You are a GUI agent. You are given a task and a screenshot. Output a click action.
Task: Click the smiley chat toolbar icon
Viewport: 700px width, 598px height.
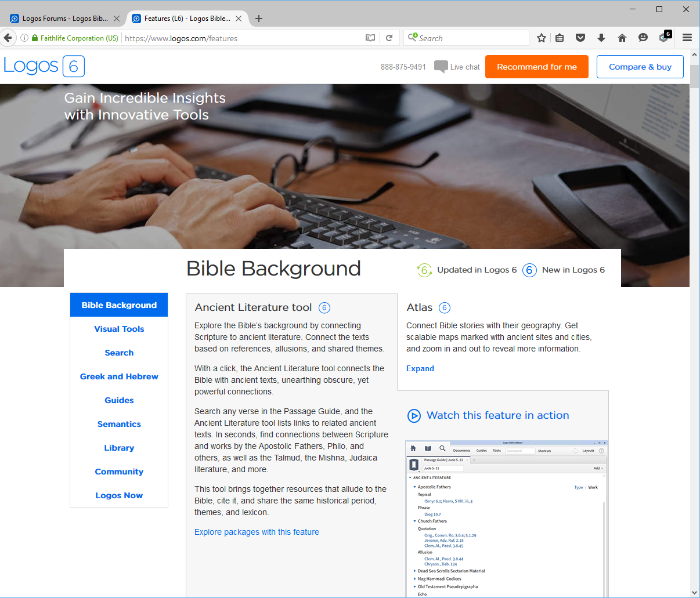pos(643,38)
